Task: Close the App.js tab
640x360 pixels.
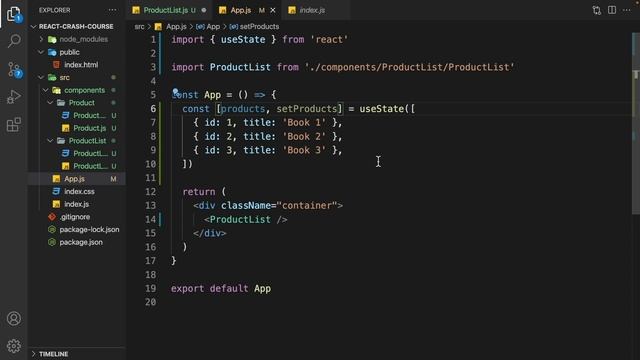Action: click(x=273, y=10)
